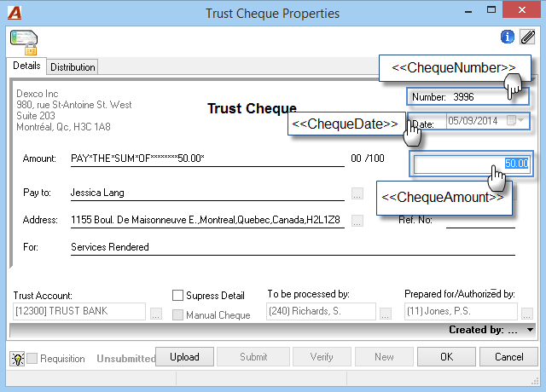Open the Address lookup ellipsis button
This screenshot has height=392, width=546.
click(x=357, y=221)
